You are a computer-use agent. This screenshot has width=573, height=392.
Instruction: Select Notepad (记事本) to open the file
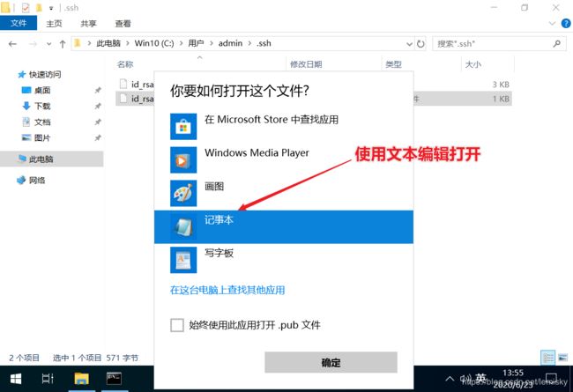click(284, 227)
